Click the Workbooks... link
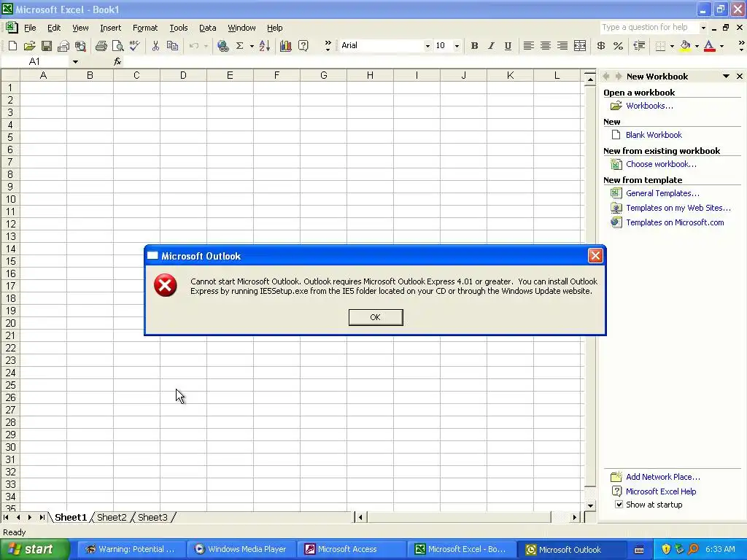Screen dimensions: 747x560 point(649,106)
